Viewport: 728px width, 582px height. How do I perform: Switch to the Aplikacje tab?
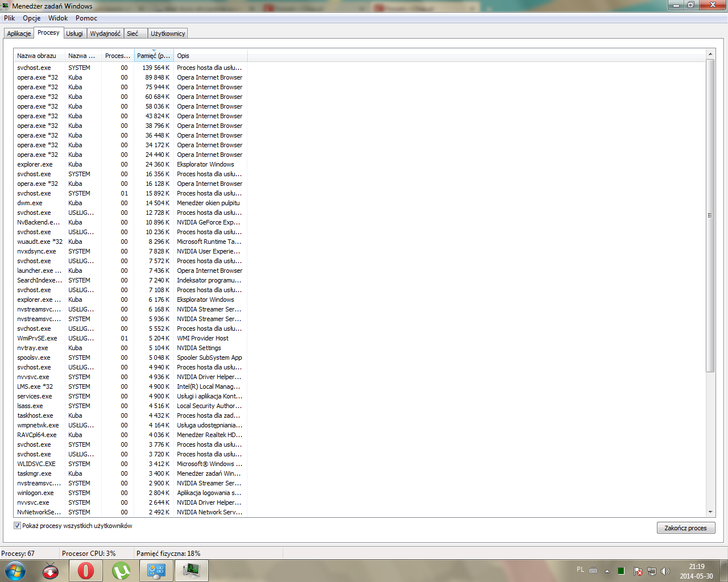coord(19,34)
